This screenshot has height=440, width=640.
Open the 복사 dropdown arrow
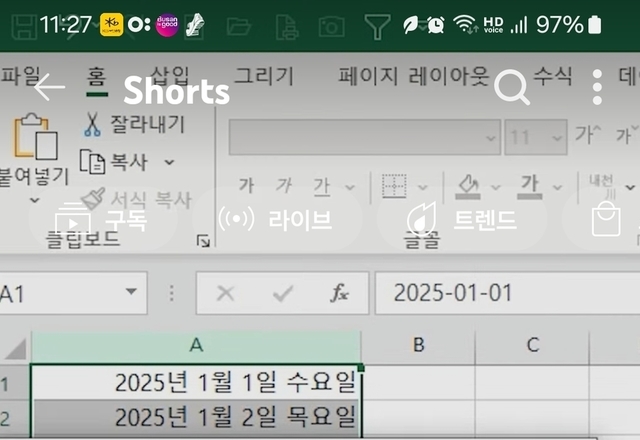[x=169, y=162]
